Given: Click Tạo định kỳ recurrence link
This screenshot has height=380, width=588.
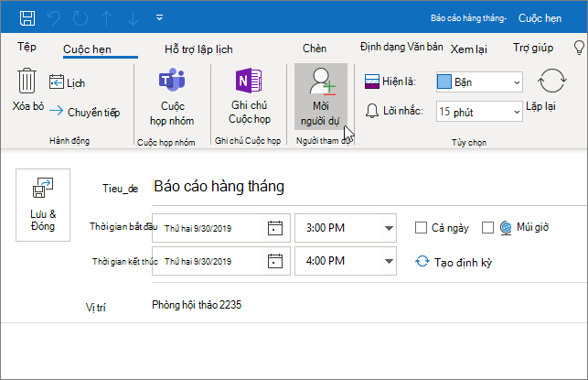Looking at the screenshot, I should [454, 262].
